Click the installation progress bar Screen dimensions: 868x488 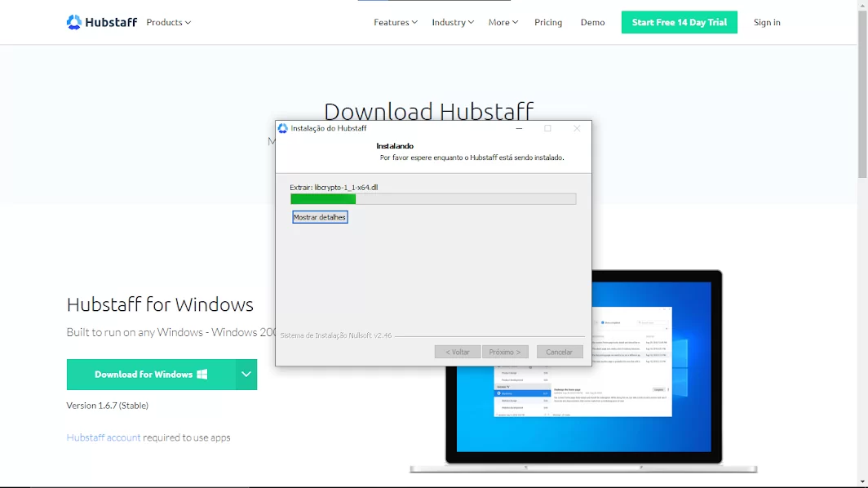(433, 199)
